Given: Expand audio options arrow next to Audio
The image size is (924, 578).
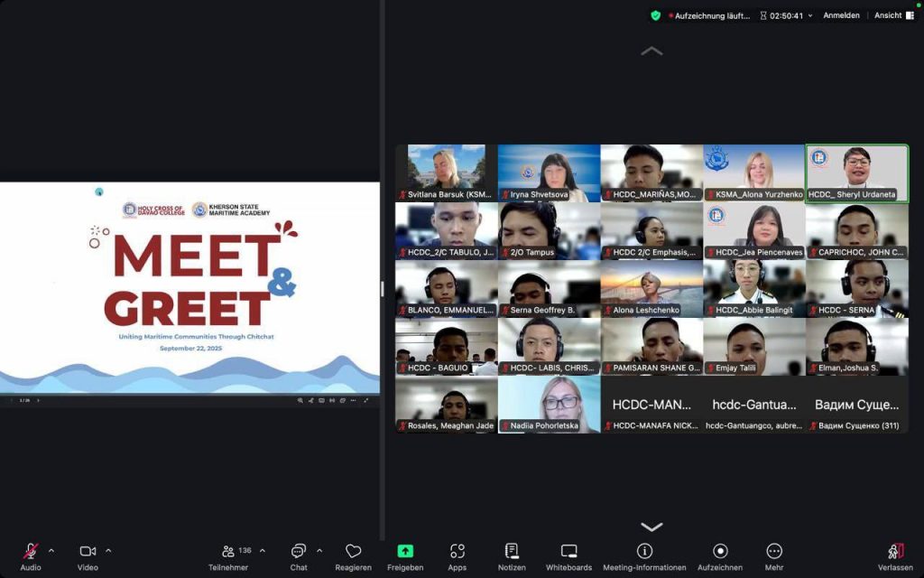Looking at the screenshot, I should click(51, 551).
